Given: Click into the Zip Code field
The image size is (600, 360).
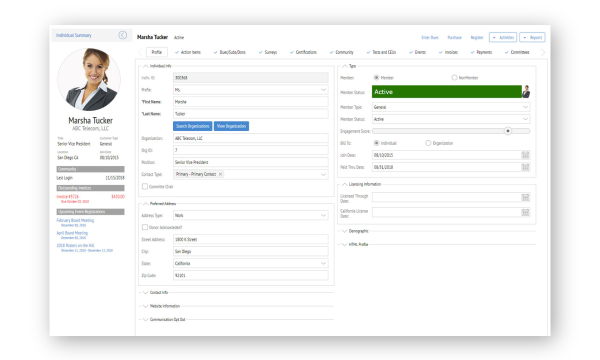Looking at the screenshot, I should coord(251,275).
